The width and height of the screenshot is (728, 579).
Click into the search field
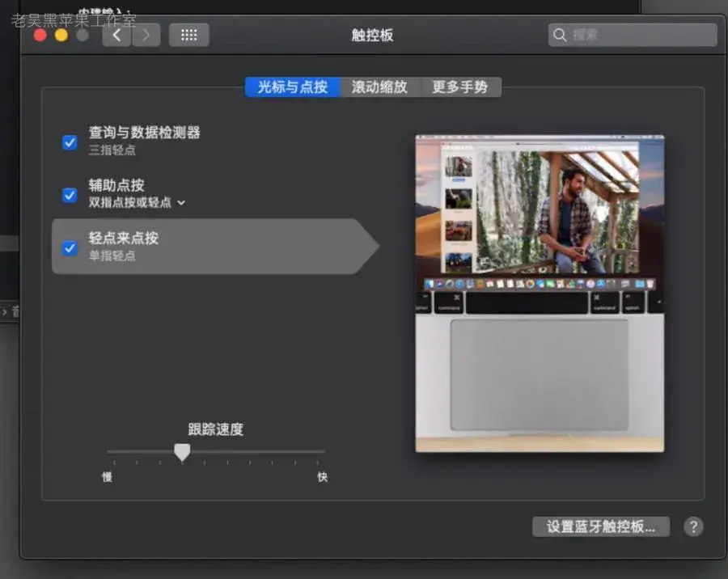633,35
